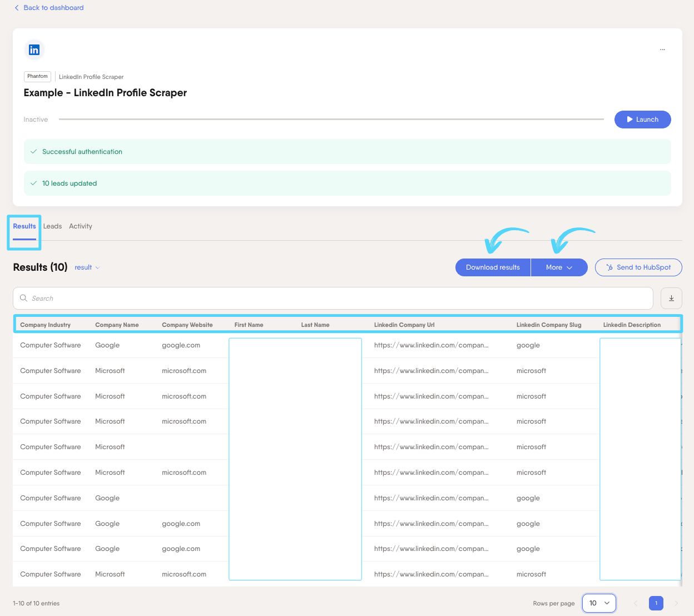Click the LinkedIn Profile Scraper label

[x=91, y=77]
